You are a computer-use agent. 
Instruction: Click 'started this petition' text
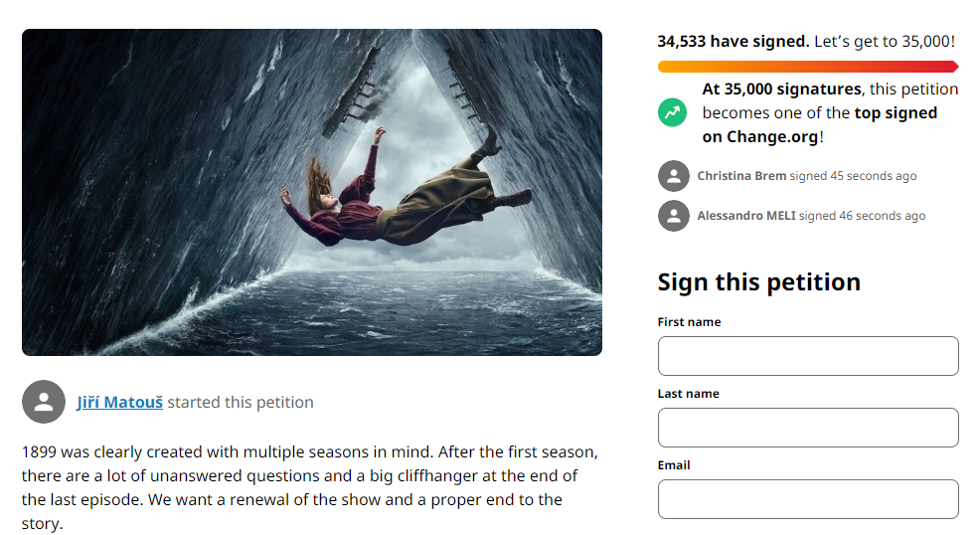coord(241,402)
